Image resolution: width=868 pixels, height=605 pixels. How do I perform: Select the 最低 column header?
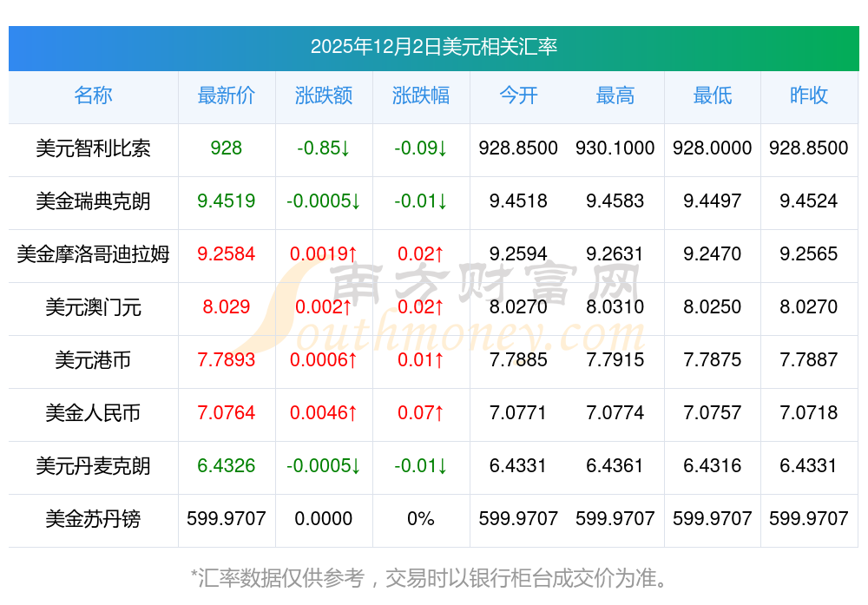click(713, 95)
